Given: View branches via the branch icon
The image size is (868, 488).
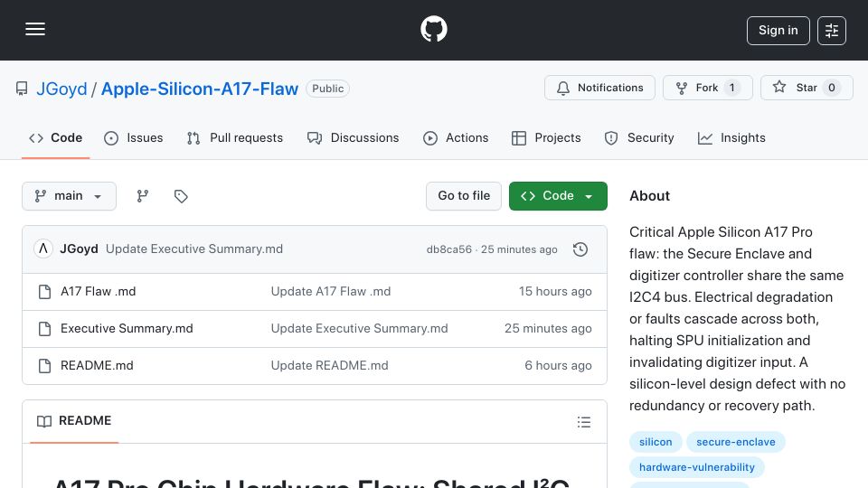Looking at the screenshot, I should pos(143,196).
